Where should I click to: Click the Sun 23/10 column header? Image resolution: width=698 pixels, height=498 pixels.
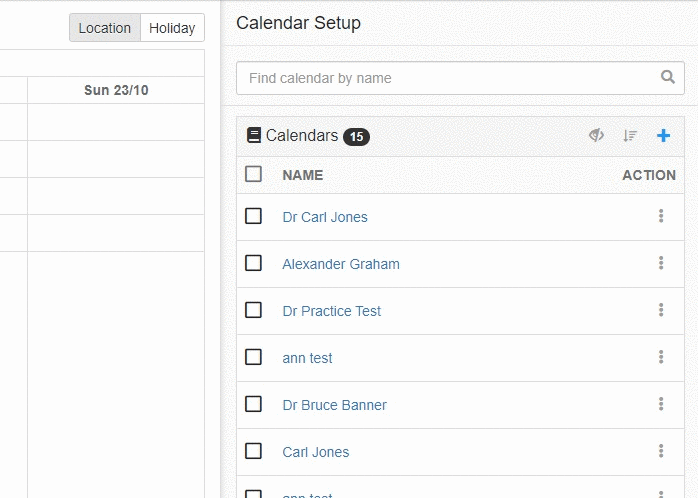[x=116, y=90]
